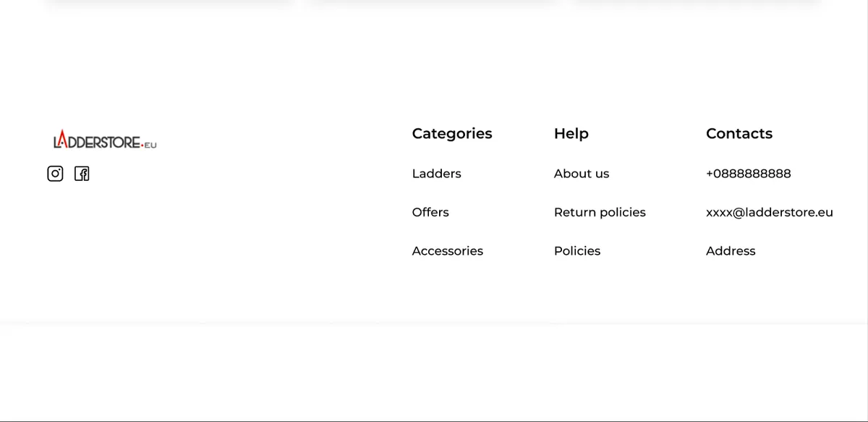Open the Policies link under Help
This screenshot has height=422, width=868.
click(x=577, y=251)
